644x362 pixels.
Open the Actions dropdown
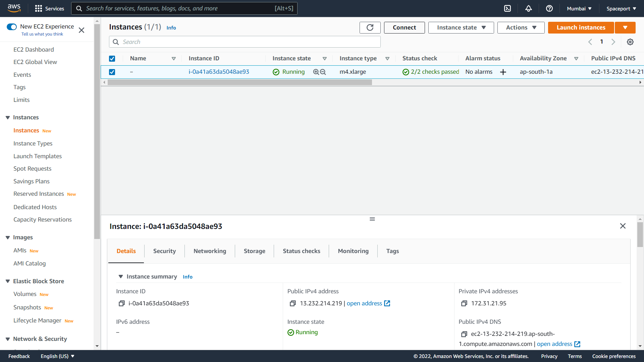point(521,27)
